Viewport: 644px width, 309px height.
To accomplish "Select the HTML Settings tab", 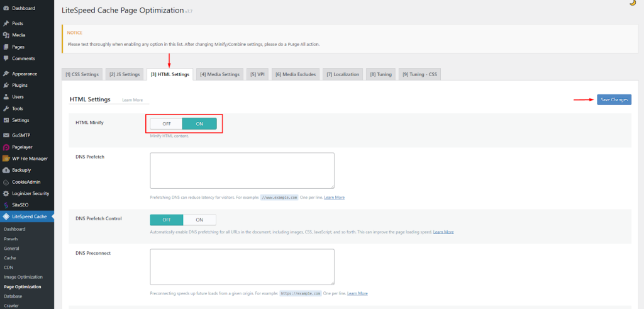I will pos(170,74).
